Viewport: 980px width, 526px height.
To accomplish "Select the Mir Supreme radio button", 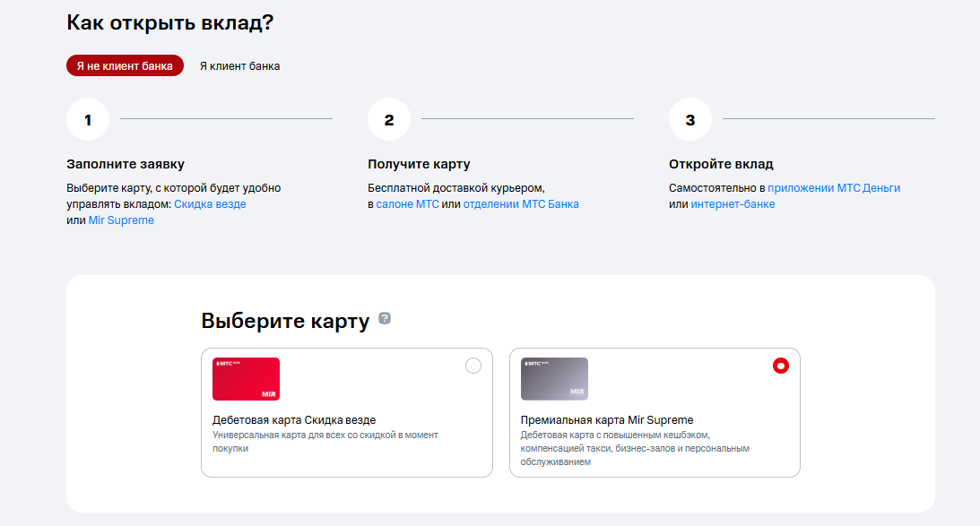I will pyautogui.click(x=781, y=366).
